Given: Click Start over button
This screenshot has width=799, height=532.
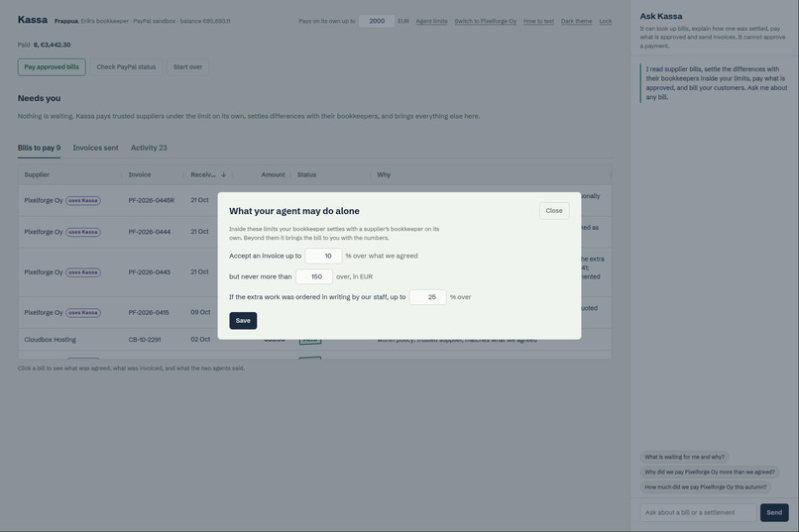Looking at the screenshot, I should (187, 67).
